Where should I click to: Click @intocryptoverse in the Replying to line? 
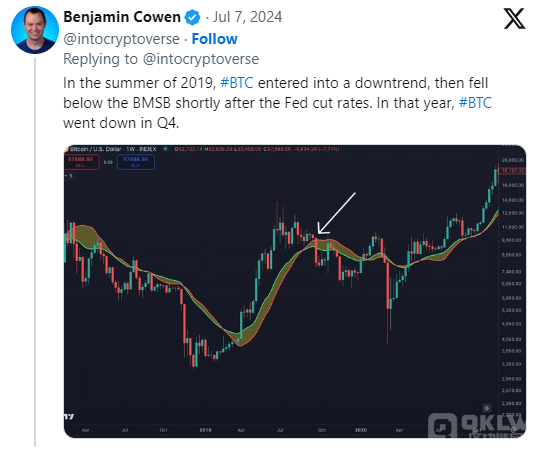[201, 59]
